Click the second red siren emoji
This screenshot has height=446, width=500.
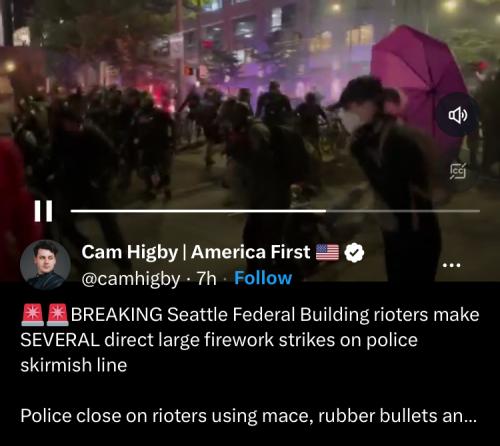click(x=57, y=315)
